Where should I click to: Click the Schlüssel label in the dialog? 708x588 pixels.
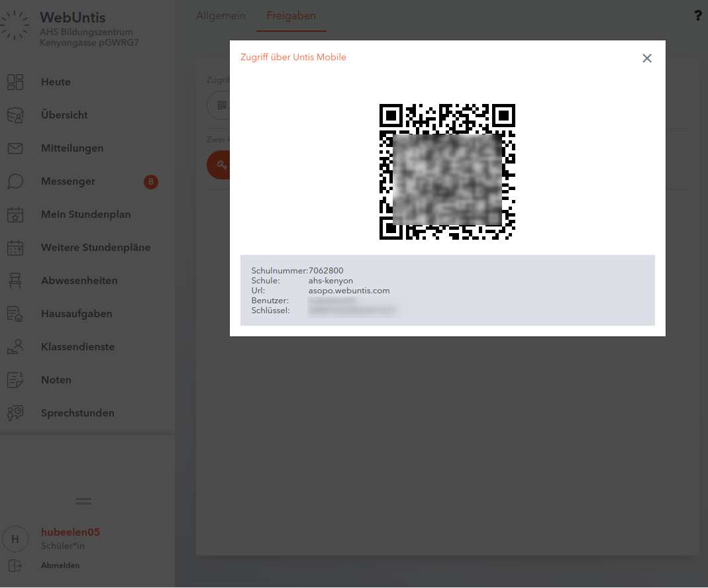pos(270,311)
